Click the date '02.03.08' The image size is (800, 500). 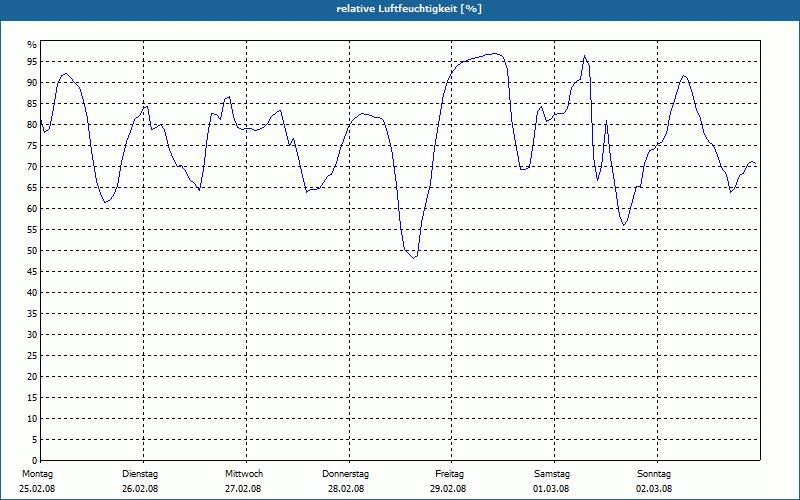[654, 489]
